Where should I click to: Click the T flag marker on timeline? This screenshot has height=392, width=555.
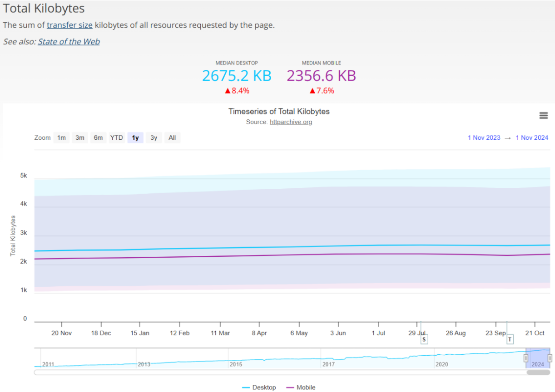click(x=510, y=339)
